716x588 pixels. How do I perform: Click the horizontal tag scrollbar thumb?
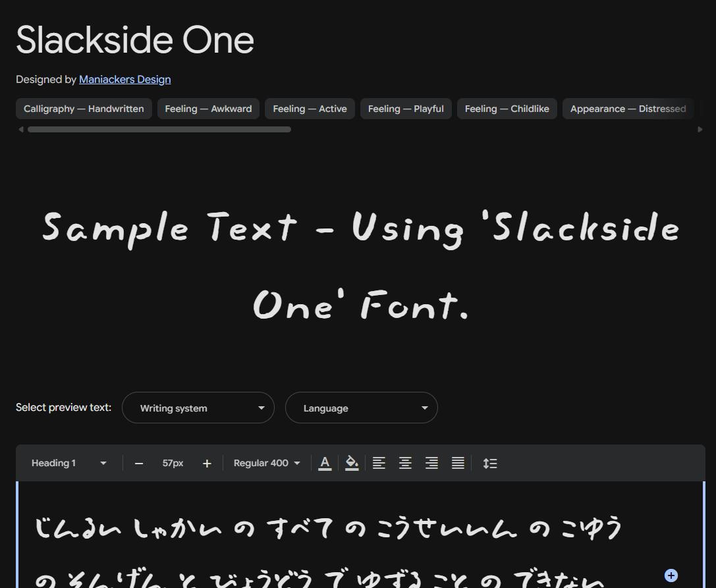(x=159, y=130)
